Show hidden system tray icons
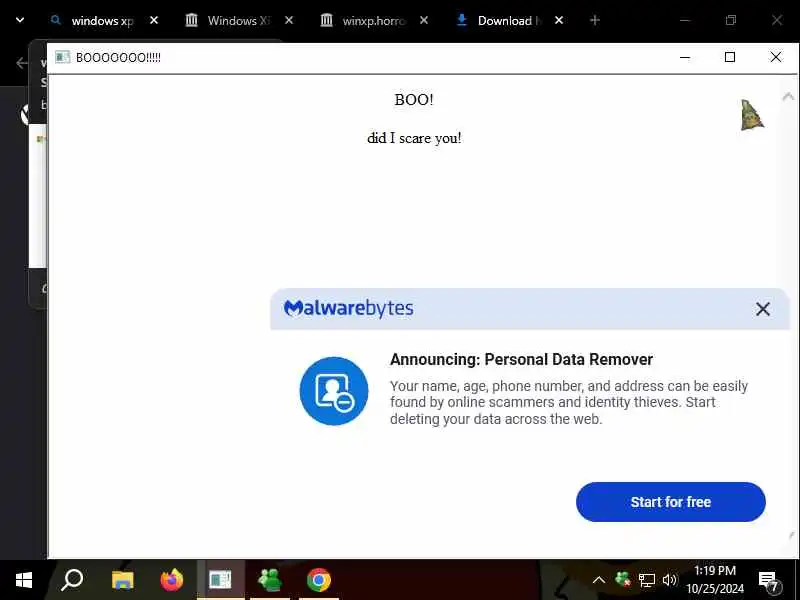 point(599,580)
